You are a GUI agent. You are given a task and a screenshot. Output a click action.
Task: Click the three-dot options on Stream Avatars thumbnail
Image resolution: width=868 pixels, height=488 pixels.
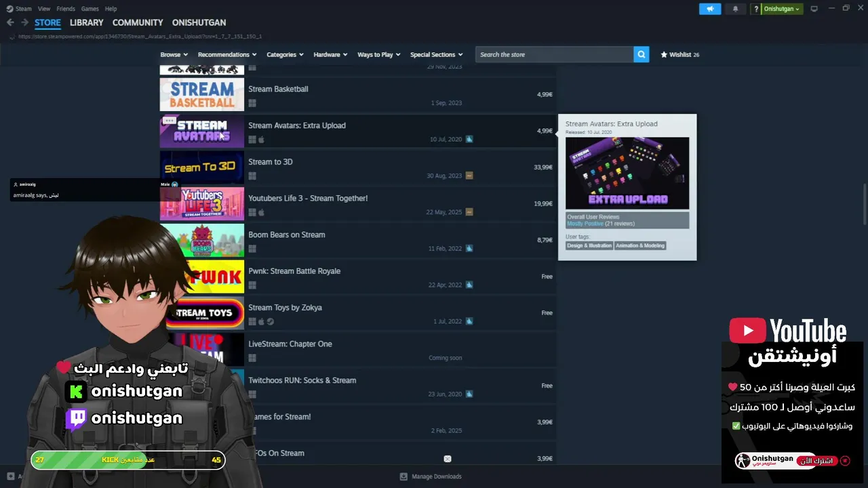170,121
